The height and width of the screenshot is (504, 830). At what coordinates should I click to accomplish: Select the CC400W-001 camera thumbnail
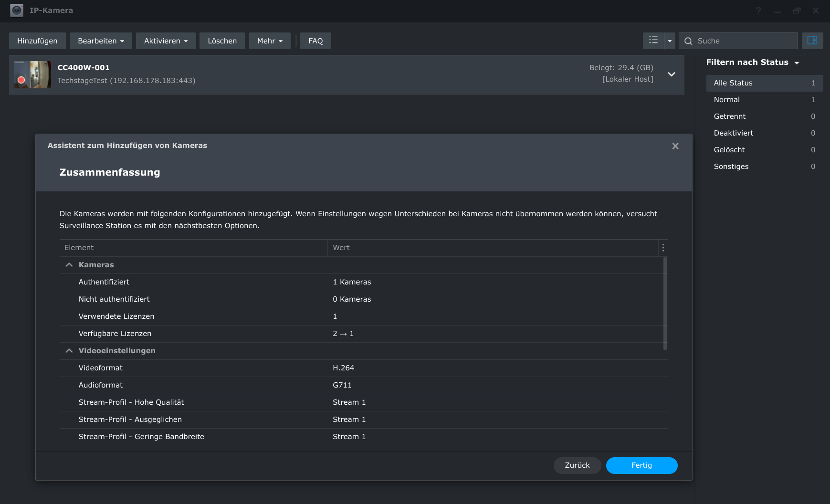32,74
